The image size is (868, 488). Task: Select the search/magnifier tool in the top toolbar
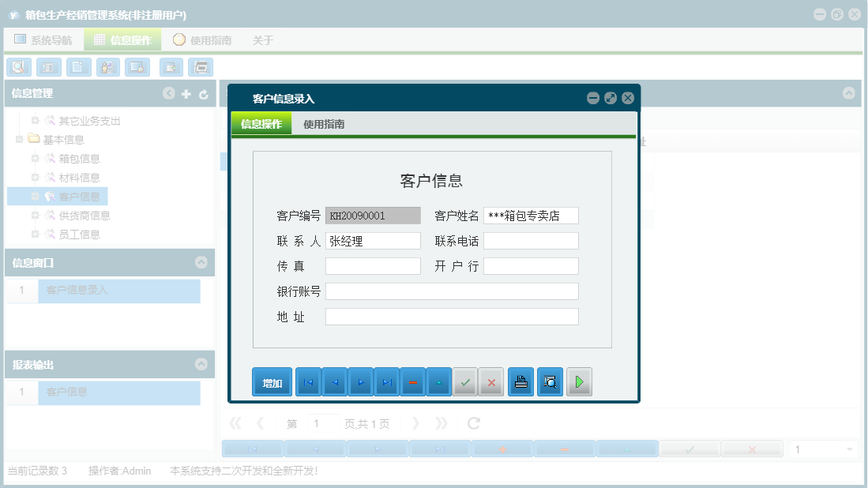tap(18, 67)
